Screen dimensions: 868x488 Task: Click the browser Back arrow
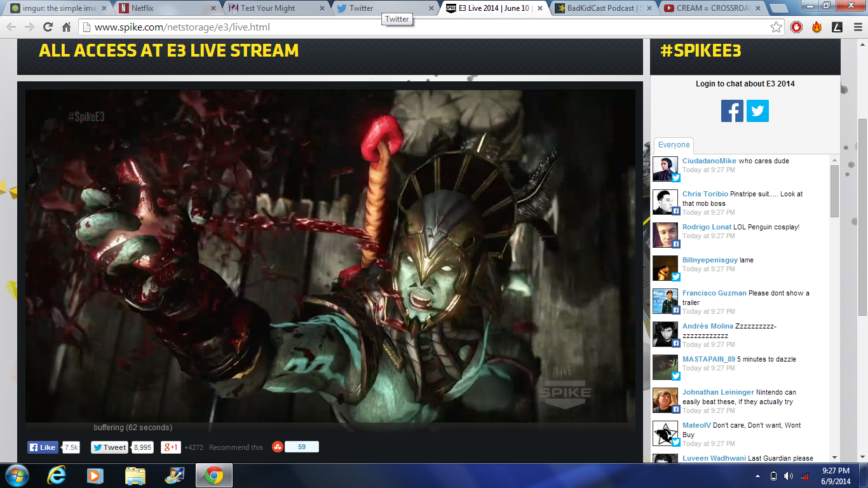click(11, 27)
